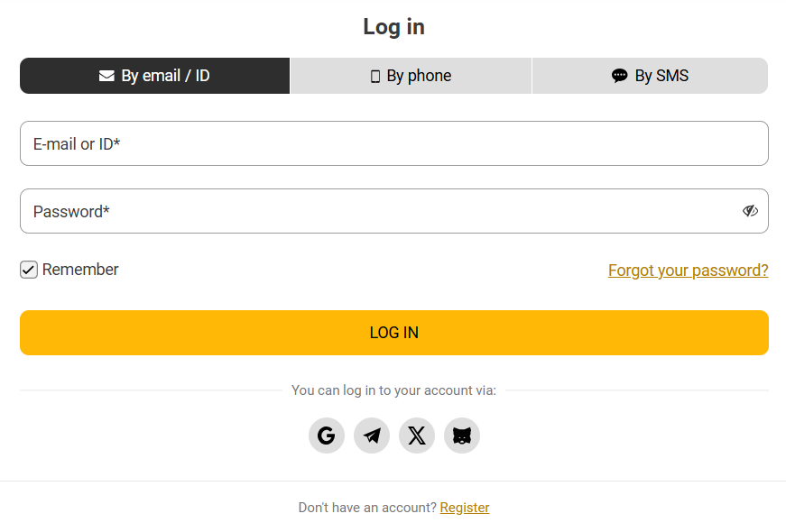Select the MetaMask fox login icon

pos(462,436)
